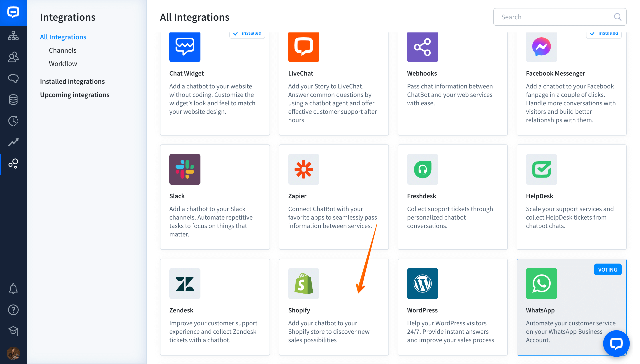The image size is (640, 364).
Task: Open the Slack integration title
Action: (177, 196)
